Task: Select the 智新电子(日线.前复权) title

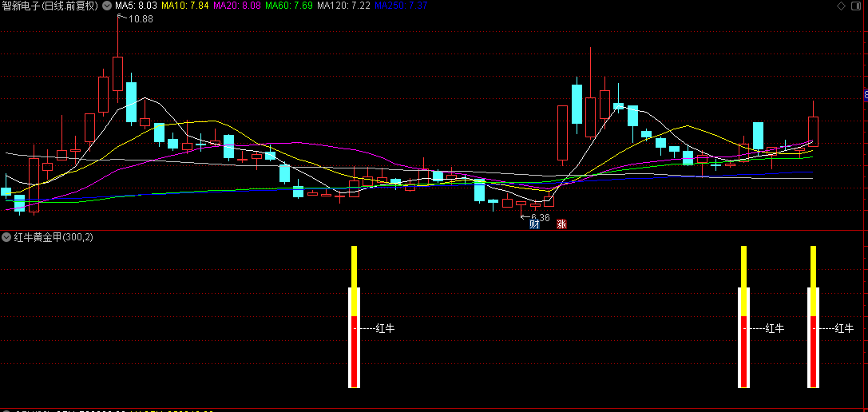Action: click(x=50, y=6)
